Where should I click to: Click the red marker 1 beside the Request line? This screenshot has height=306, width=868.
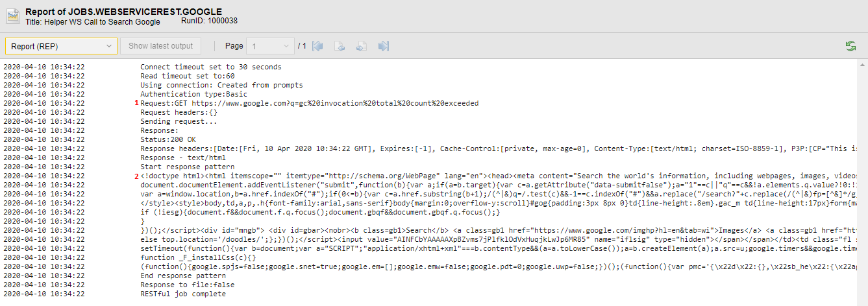(136, 103)
